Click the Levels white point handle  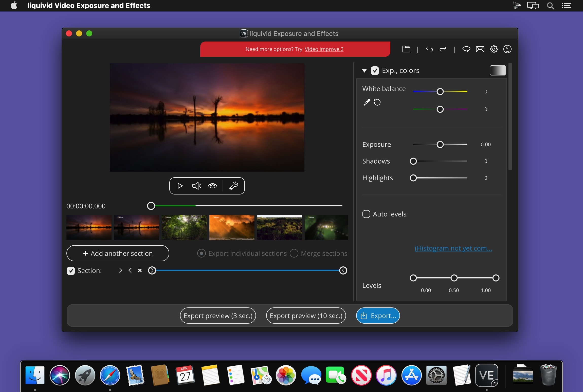pyautogui.click(x=496, y=278)
